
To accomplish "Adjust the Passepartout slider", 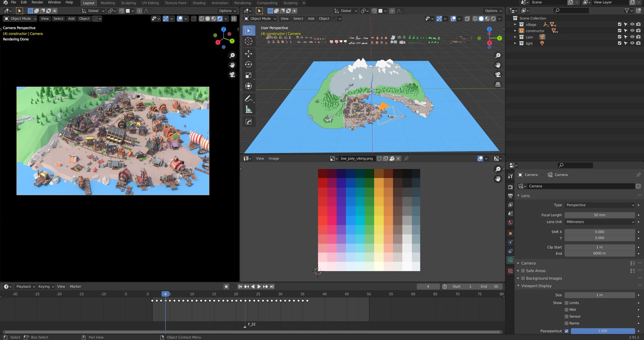I will [x=602, y=331].
